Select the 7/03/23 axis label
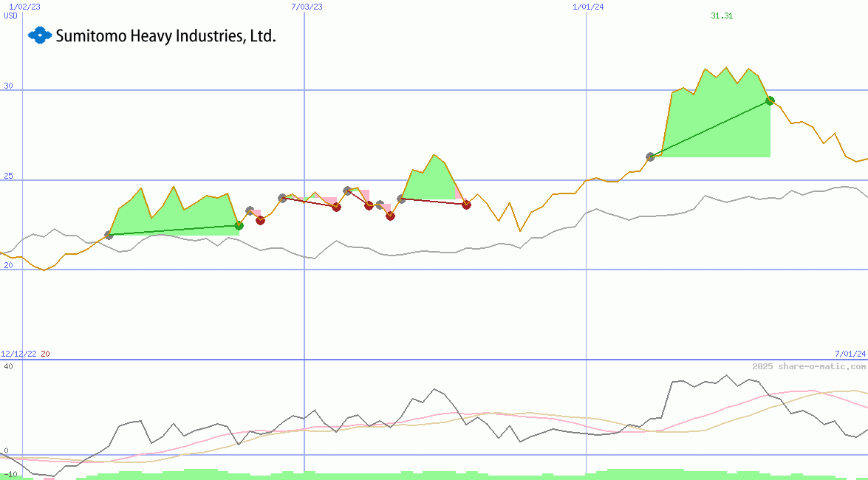Image resolution: width=868 pixels, height=480 pixels. pos(305,7)
